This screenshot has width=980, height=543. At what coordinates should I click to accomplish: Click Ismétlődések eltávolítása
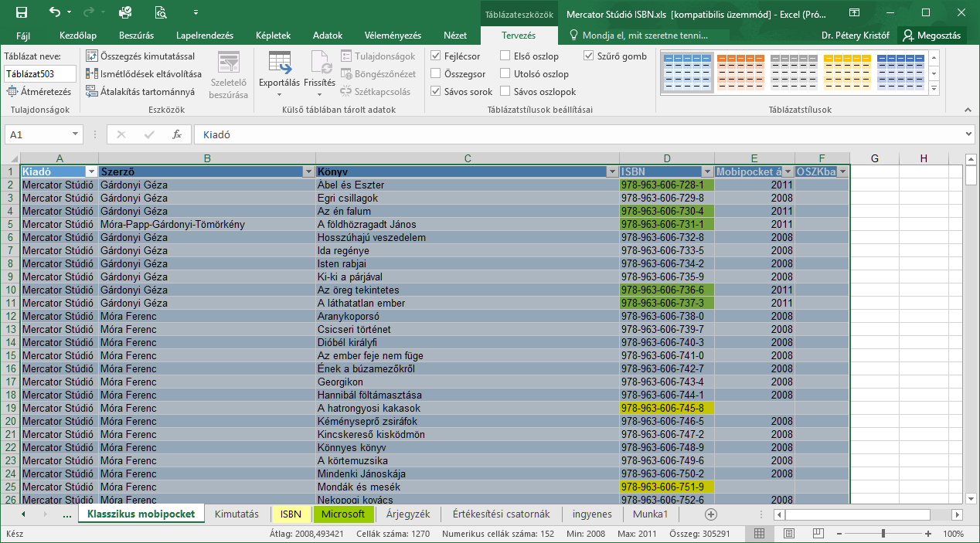pyautogui.click(x=144, y=74)
